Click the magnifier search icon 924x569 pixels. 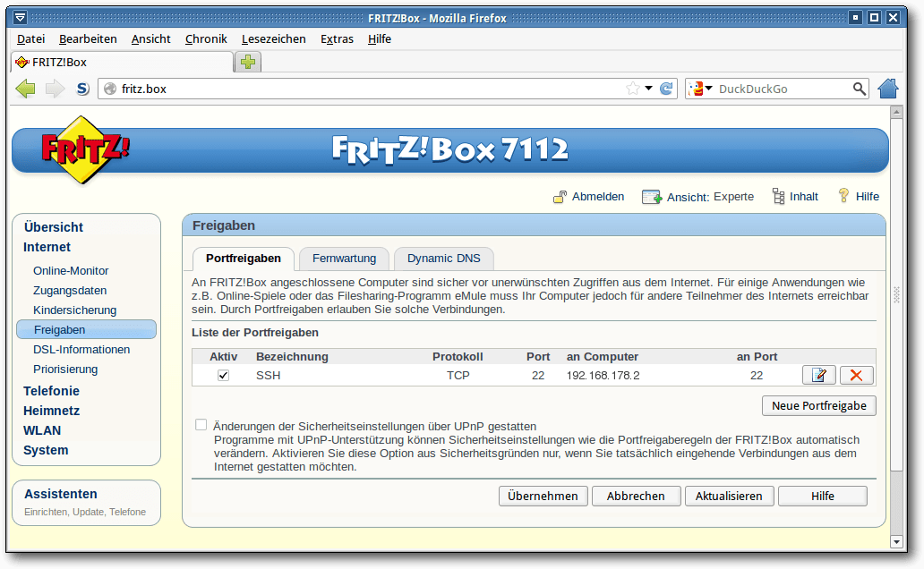coord(860,89)
